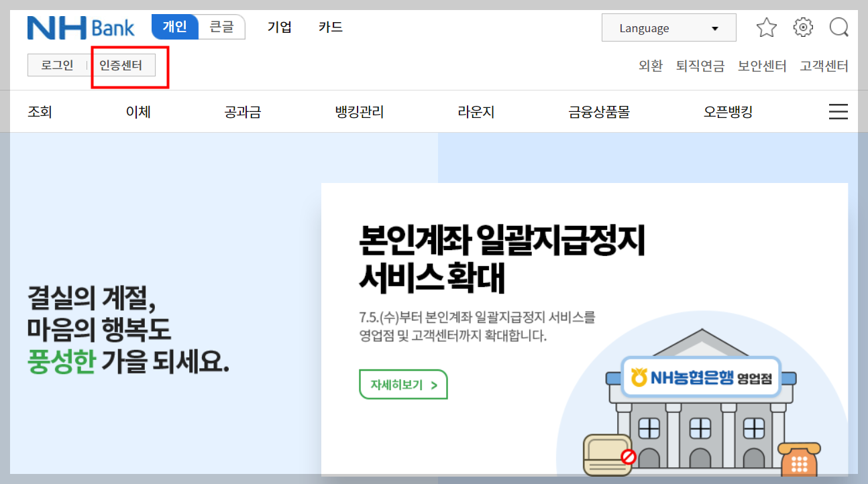Click the 본인계좌 일괄지급정지 서비스 확대 headline
The image size is (868, 484).
pos(502,259)
